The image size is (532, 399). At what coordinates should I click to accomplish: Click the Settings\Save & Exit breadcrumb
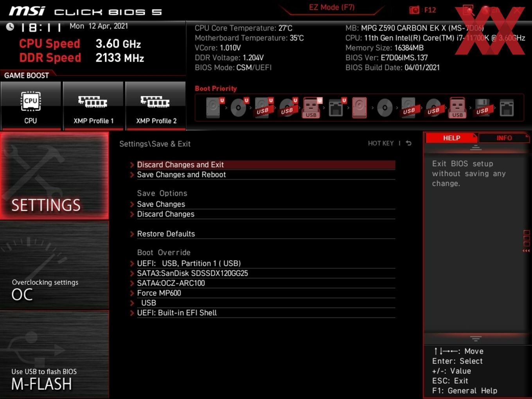155,144
